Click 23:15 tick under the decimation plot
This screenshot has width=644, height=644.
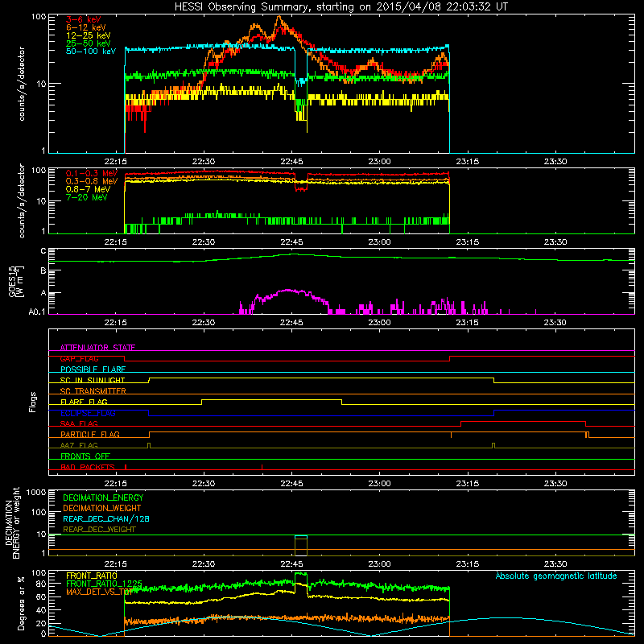point(468,564)
